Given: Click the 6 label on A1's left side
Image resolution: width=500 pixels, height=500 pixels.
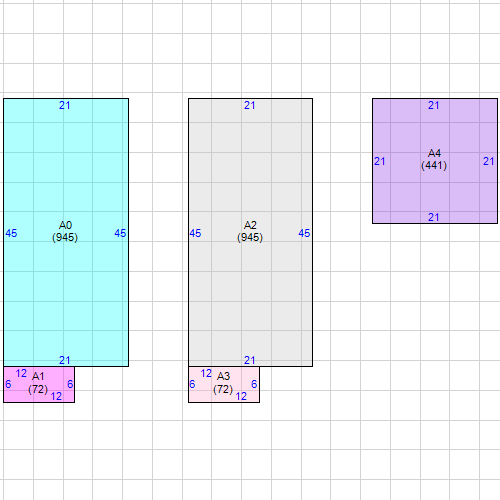Looking at the screenshot, I should 8,384.
